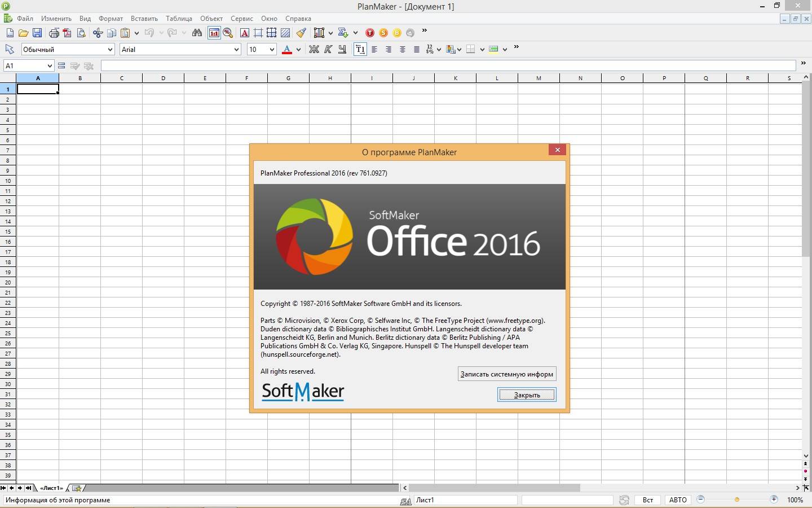Print the document using the printer icon
The height and width of the screenshot is (508, 812).
click(54, 33)
